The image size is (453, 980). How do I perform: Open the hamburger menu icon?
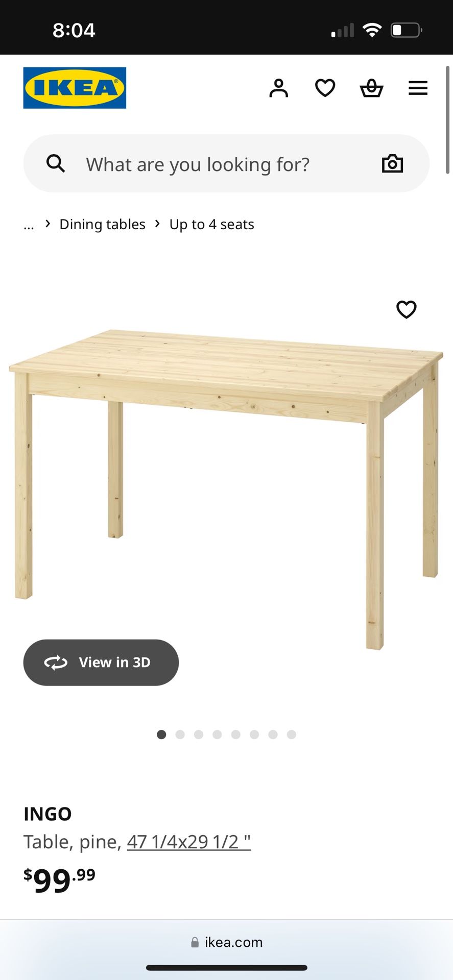418,88
